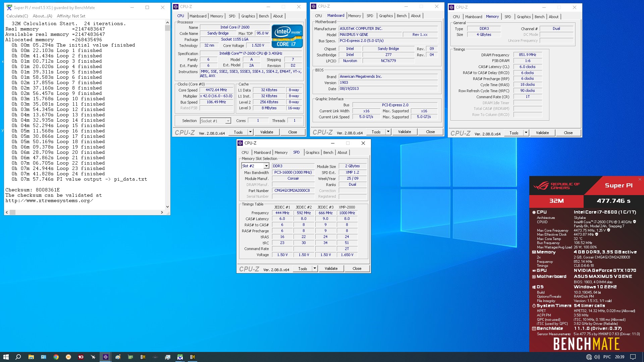Viewport: 644px width, 362px height.
Task: Click Tools button in CPU-Z CPU window
Action: coord(238,132)
